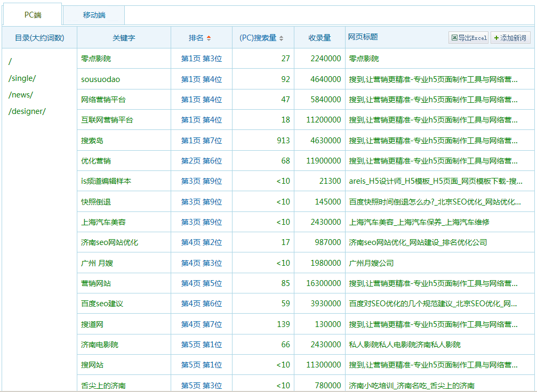
Task: Click the Add News Word (添加新词) button
Action: point(510,38)
